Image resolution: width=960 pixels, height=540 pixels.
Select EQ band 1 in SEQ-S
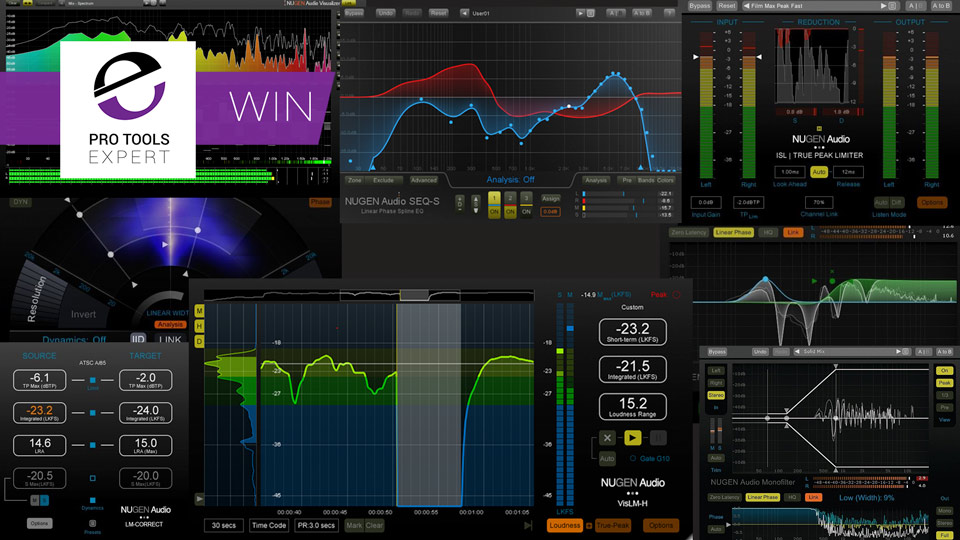(494, 198)
